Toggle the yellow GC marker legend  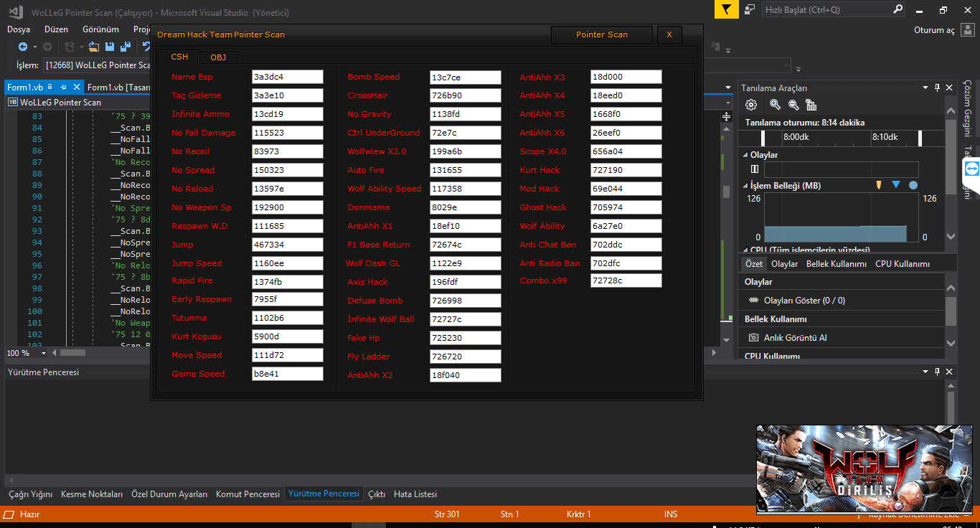pyautogui.click(x=879, y=185)
